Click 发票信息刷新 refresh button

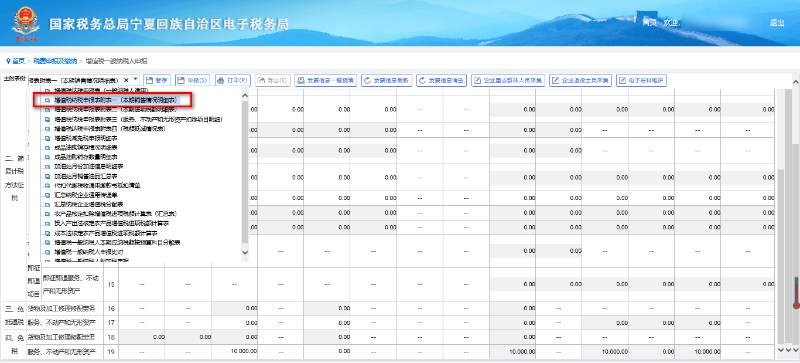[386, 80]
